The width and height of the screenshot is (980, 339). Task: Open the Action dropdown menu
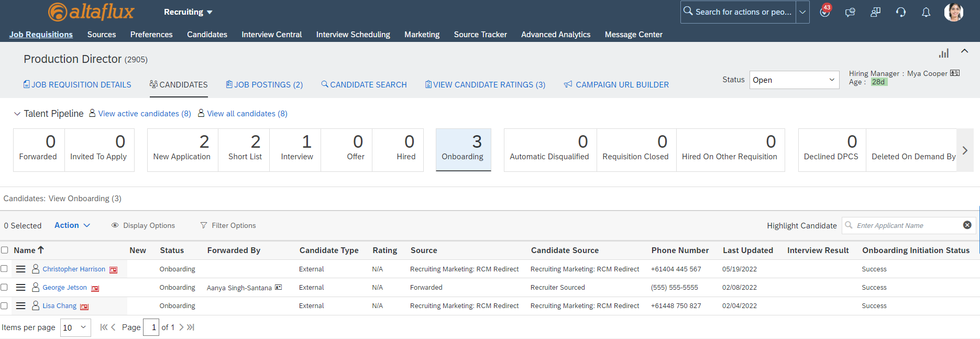(x=72, y=225)
